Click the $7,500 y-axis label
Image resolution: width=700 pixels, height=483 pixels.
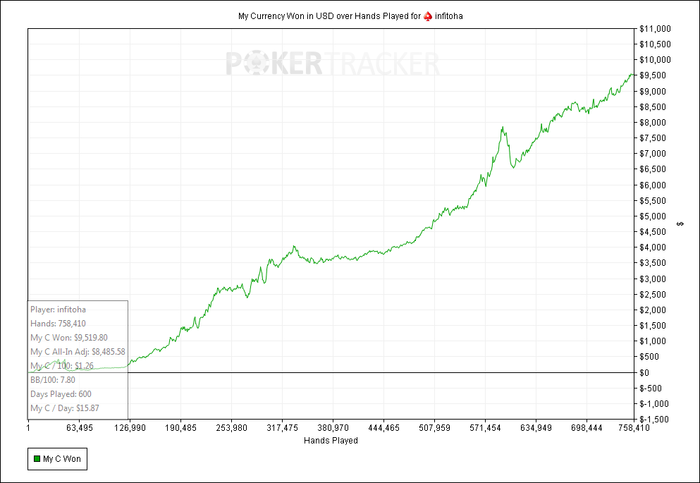pyautogui.click(x=653, y=138)
